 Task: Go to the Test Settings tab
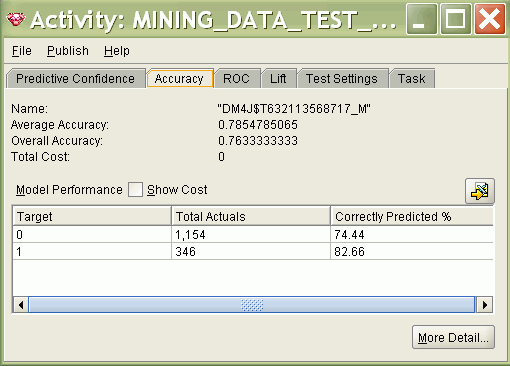pyautogui.click(x=342, y=79)
